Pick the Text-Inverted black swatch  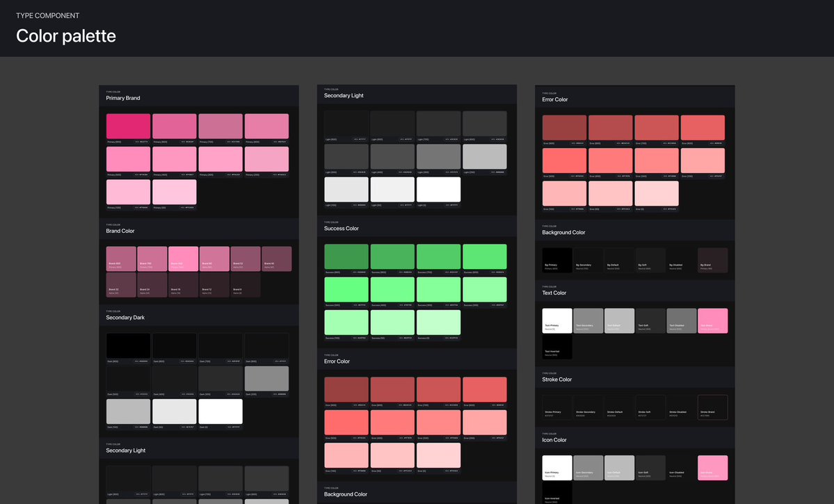click(x=557, y=347)
